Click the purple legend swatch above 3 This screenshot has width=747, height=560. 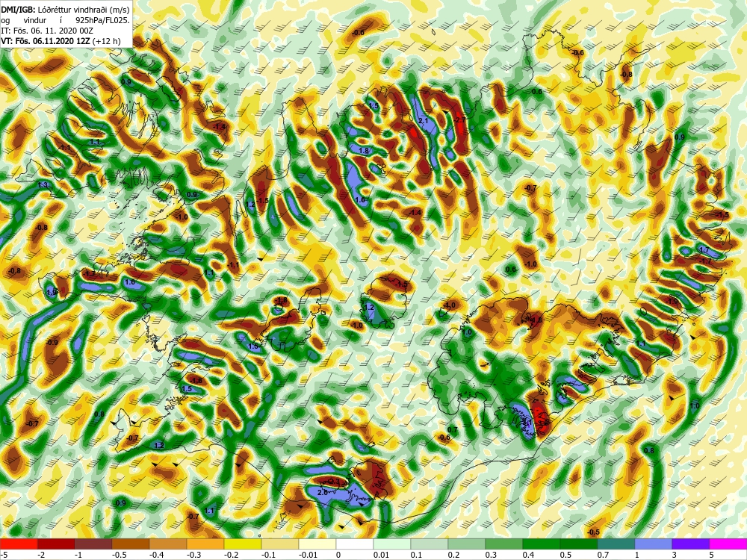(x=691, y=544)
